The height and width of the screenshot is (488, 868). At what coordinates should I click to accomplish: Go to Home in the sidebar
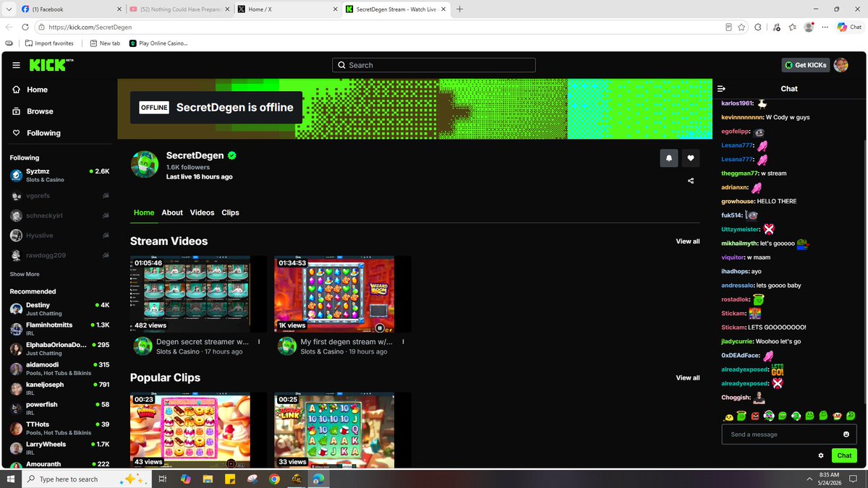pyautogui.click(x=30, y=90)
